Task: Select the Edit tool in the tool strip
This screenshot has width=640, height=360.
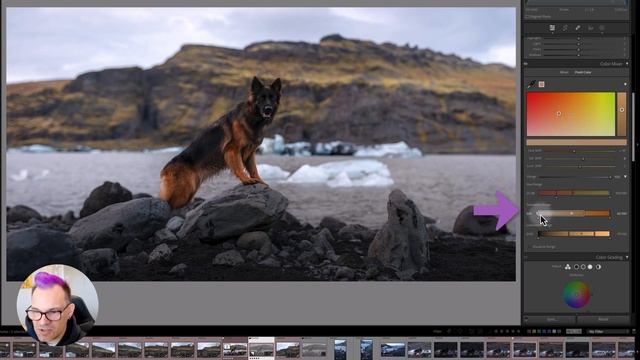Action: 552,28
